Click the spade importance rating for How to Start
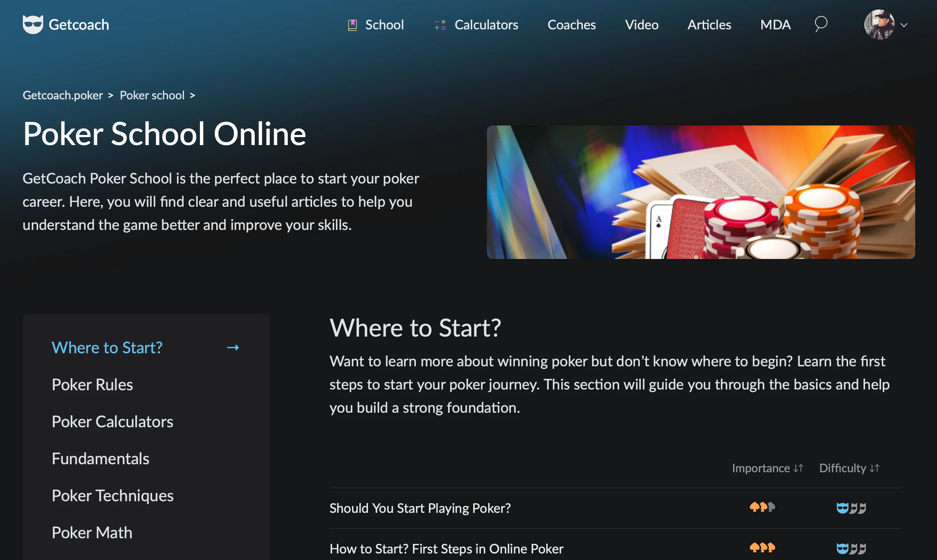This screenshot has width=937, height=560. point(762,548)
